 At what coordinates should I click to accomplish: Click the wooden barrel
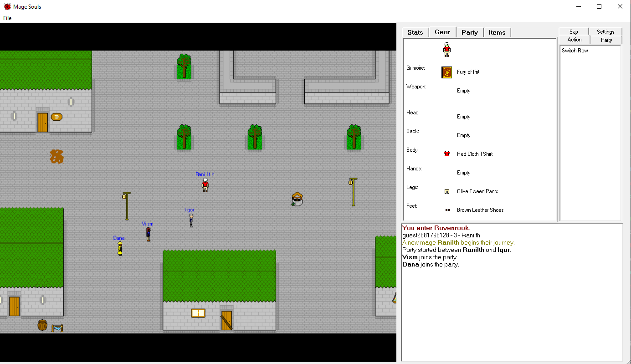tap(42, 325)
